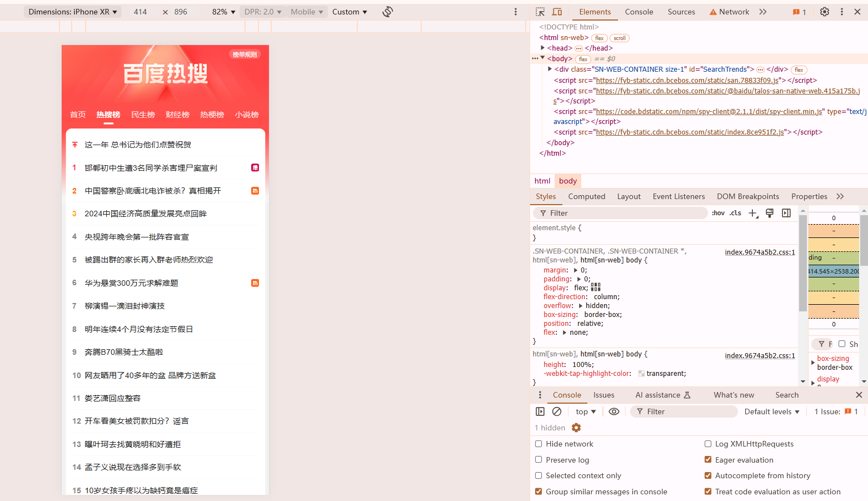The height and width of the screenshot is (501, 868).
Task: Expand the head element node
Action: pos(543,48)
